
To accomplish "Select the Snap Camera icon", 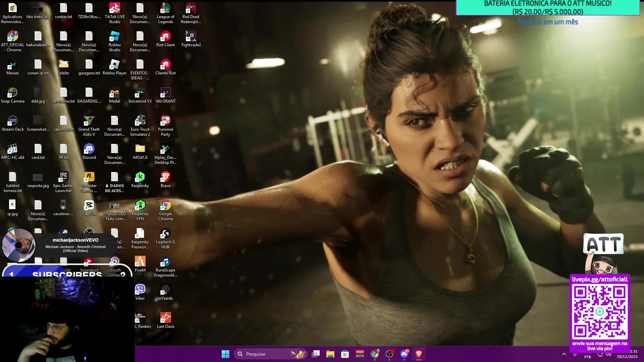I will tap(13, 96).
